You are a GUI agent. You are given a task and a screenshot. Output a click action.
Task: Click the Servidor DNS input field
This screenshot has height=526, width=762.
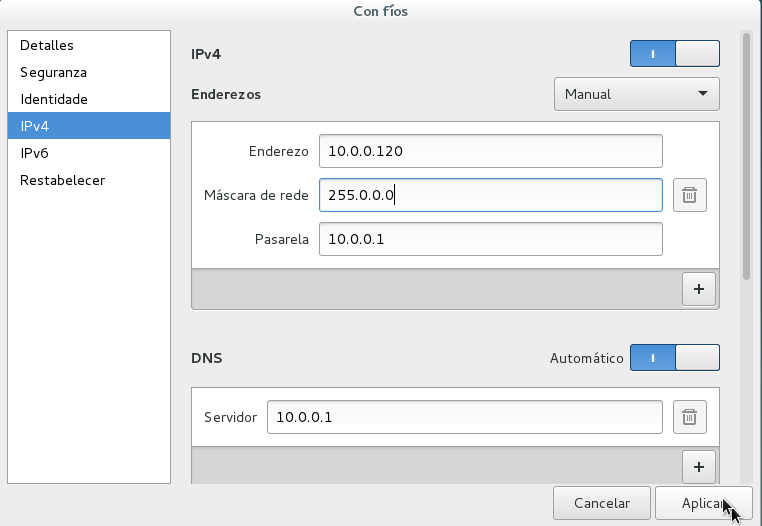465,417
